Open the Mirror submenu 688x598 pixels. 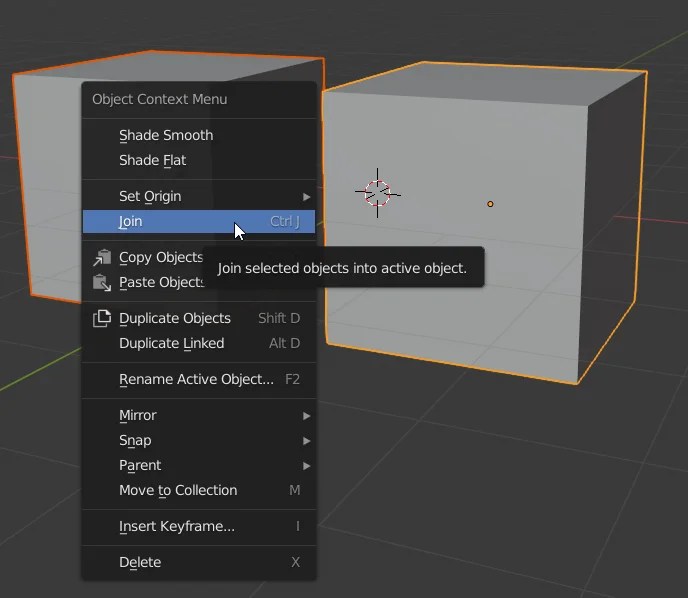(x=199, y=415)
